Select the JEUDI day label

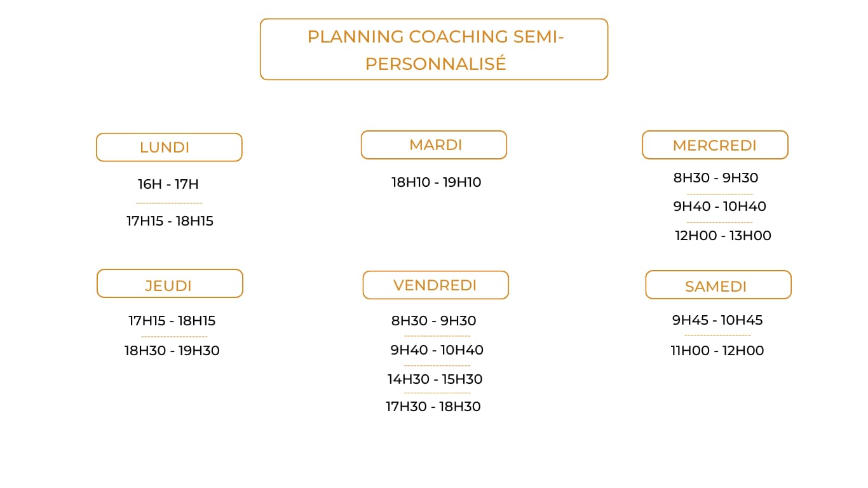[170, 283]
